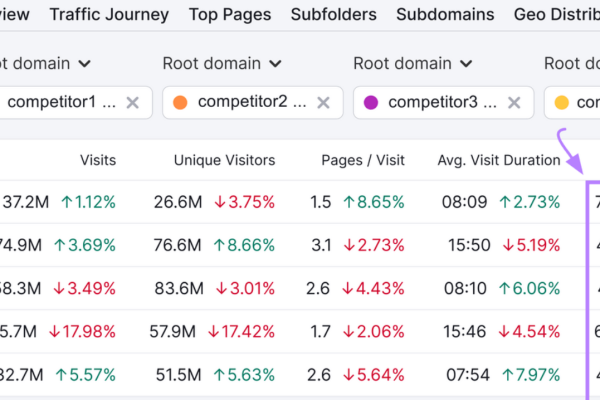Viewport: 600px width, 400px height.
Task: Select the 26.6M unique visitors value
Action: click(178, 202)
